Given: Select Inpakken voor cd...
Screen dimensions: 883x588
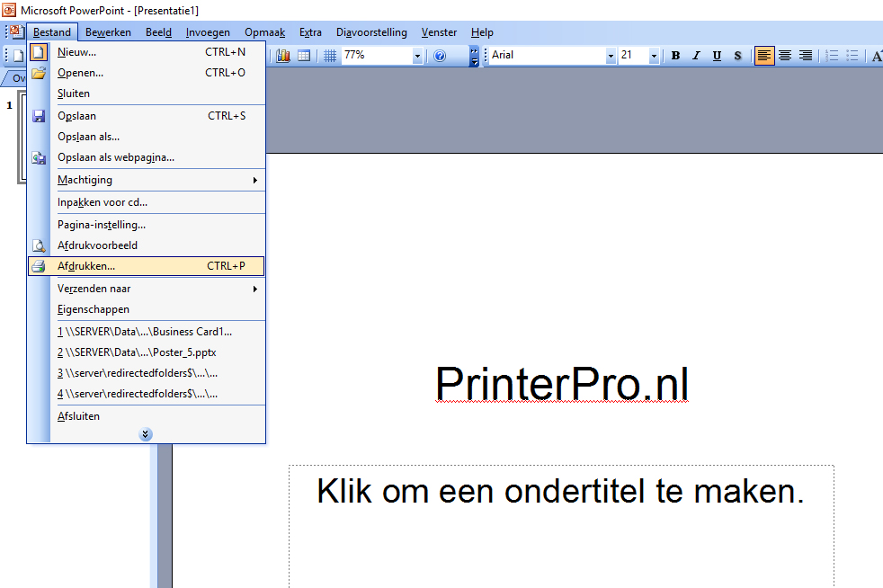Looking at the screenshot, I should click(x=146, y=202).
